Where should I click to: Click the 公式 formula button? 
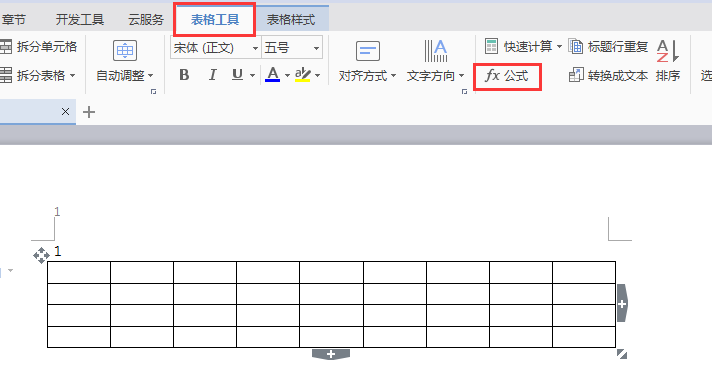(x=507, y=76)
